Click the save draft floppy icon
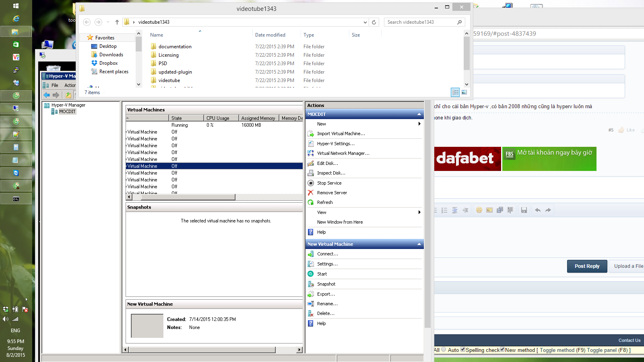The width and height of the screenshot is (644, 362). coord(524,210)
